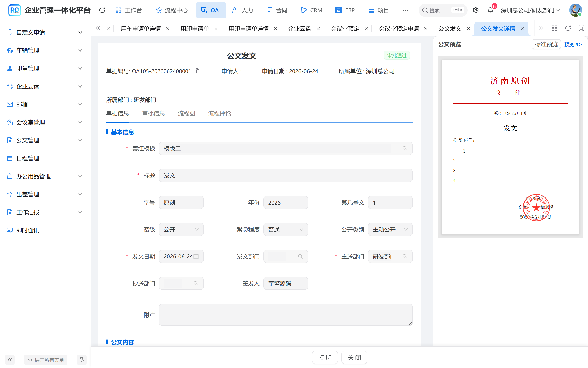Expand the 紧急程度 dropdown
This screenshot has width=588, height=368.
tap(286, 229)
